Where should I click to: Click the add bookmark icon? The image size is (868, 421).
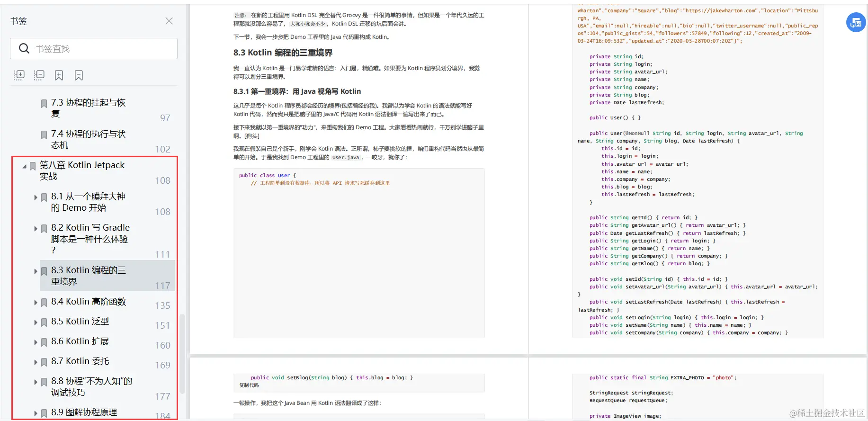(59, 75)
